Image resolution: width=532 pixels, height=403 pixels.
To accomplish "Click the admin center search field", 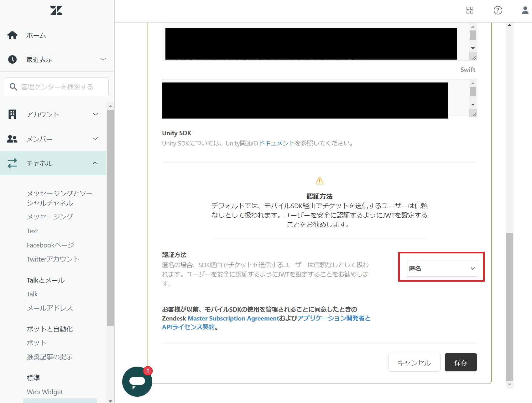I will 56,87.
